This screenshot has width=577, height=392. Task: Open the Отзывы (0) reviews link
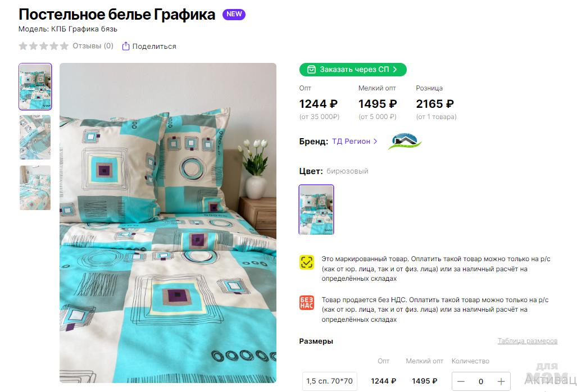93,46
